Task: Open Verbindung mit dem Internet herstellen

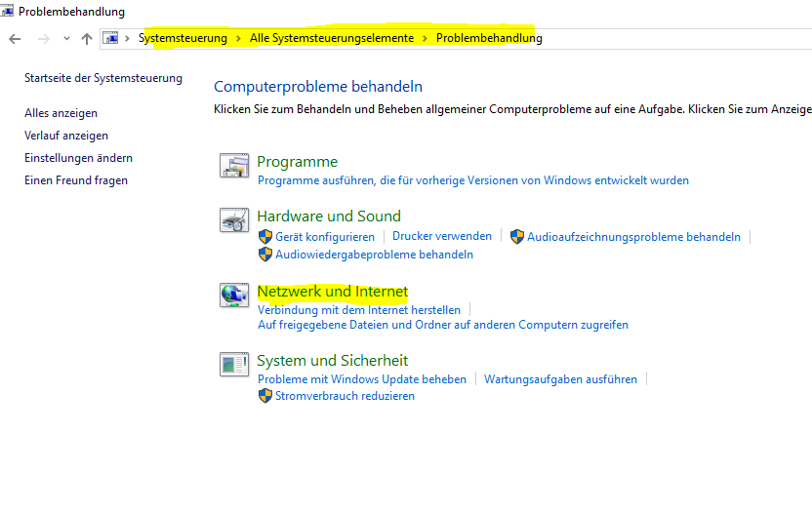Action: click(359, 309)
